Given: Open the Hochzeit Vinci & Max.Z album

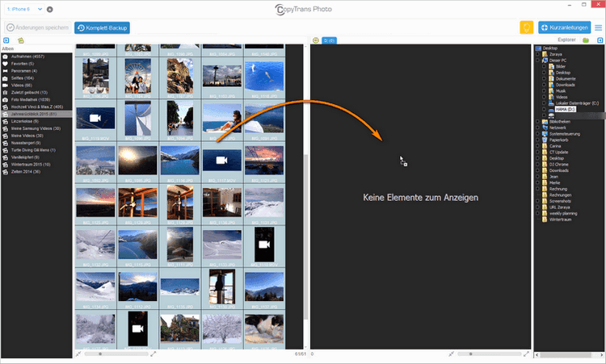Looking at the screenshot, I should point(36,107).
